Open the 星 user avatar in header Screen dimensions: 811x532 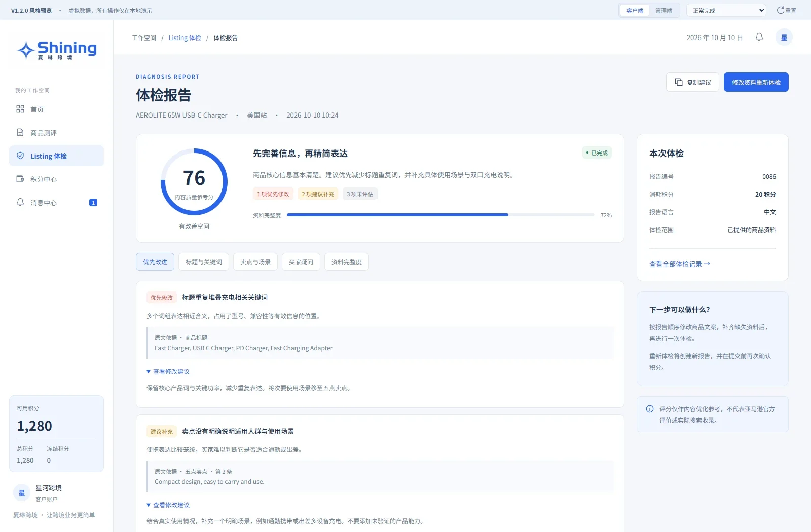(x=784, y=37)
